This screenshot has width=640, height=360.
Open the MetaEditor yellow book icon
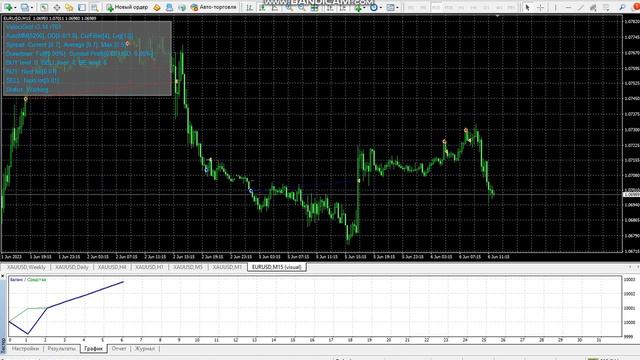pyautogui.click(x=157, y=7)
